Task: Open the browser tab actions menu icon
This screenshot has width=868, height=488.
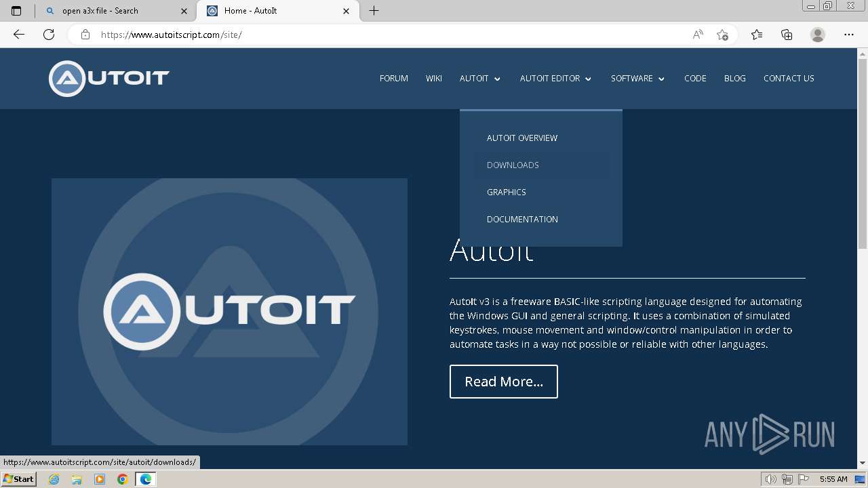Action: coord(16,11)
